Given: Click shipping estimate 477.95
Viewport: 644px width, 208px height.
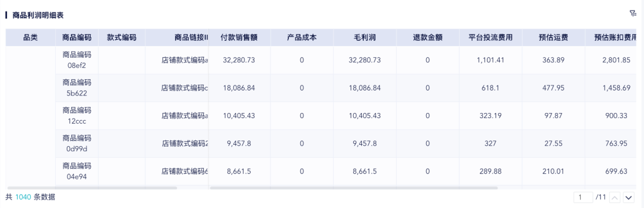Looking at the screenshot, I should point(553,88).
